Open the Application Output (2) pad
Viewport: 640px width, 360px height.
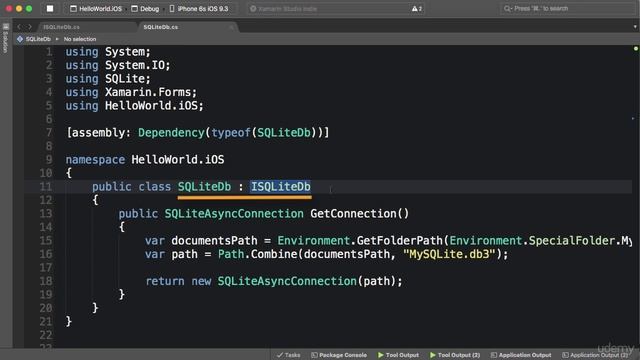click(x=595, y=355)
